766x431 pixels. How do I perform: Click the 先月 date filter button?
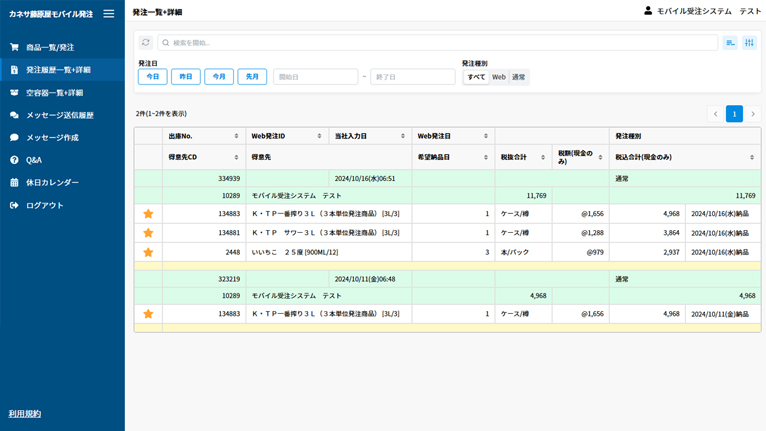[252, 77]
